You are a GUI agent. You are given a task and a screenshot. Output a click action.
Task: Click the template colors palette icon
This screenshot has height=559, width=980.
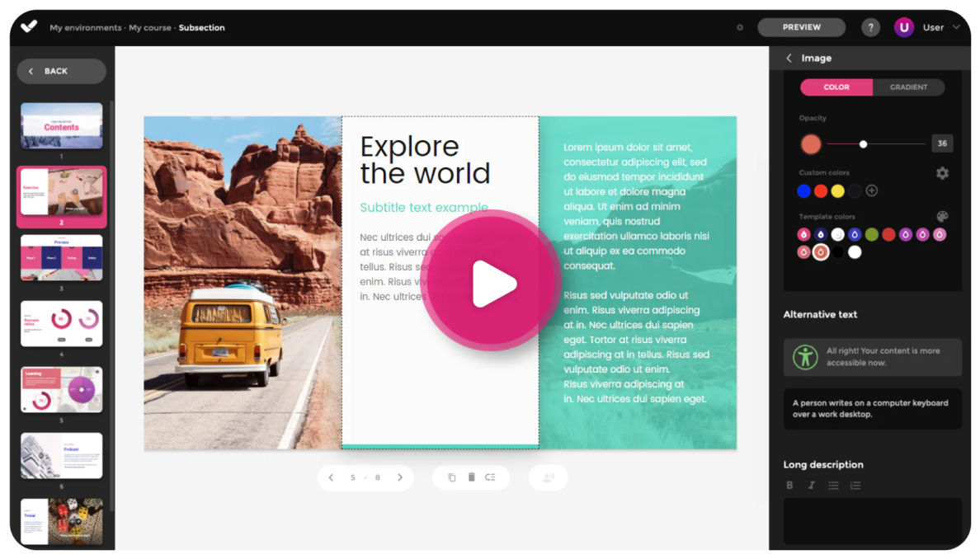coord(942,217)
